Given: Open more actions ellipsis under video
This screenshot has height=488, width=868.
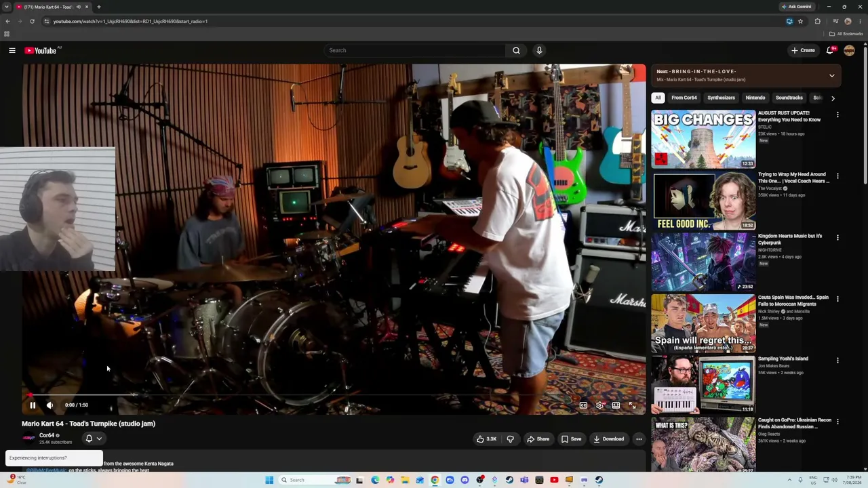Looking at the screenshot, I should [639, 439].
